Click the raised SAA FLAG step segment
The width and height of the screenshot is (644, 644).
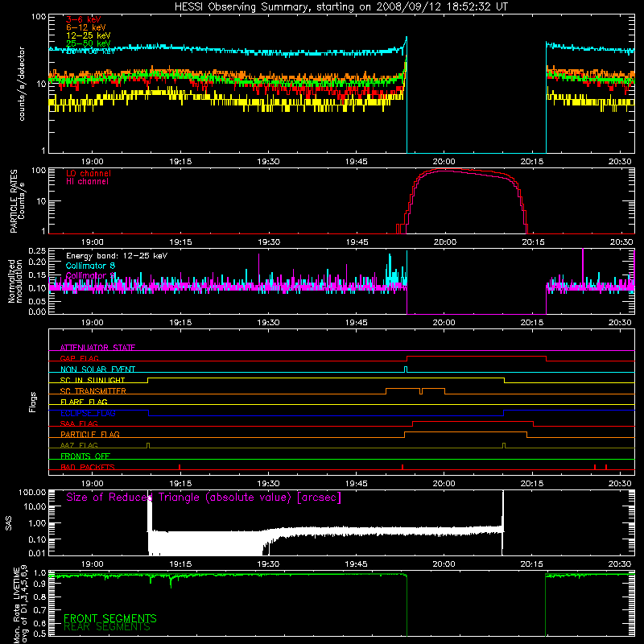pos(473,422)
